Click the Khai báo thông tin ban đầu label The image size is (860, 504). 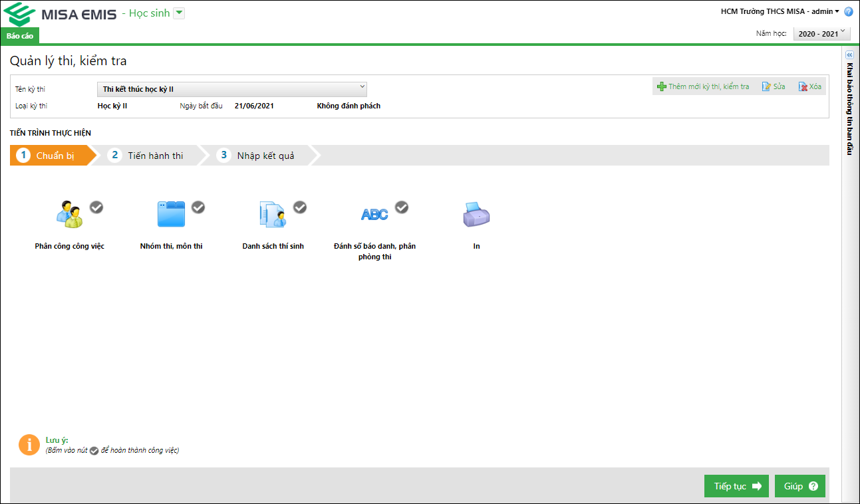coord(849,108)
